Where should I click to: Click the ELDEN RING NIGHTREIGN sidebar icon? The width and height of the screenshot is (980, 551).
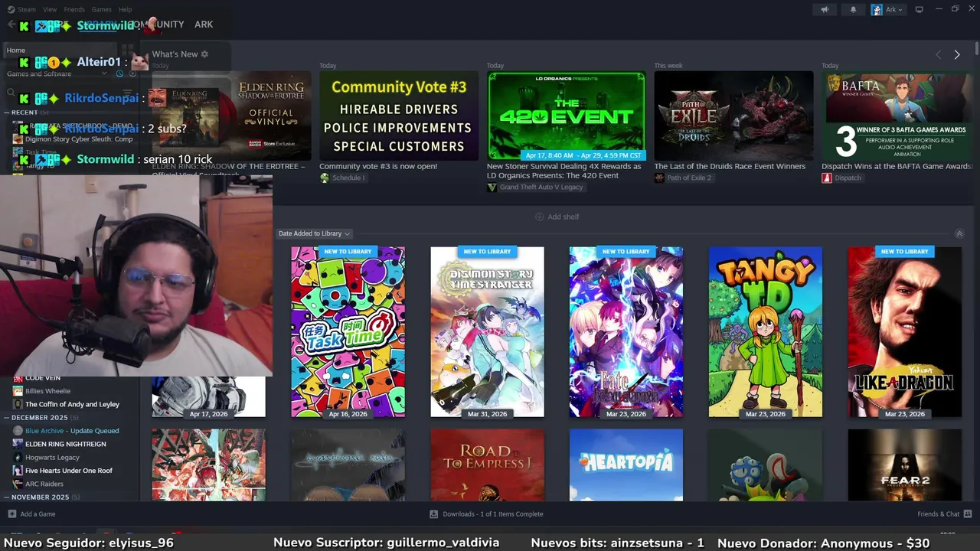click(18, 444)
